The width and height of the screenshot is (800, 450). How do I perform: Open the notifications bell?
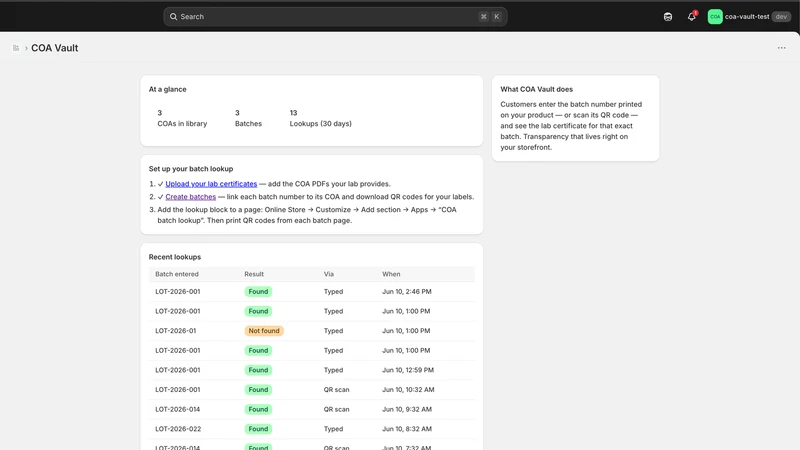click(691, 17)
